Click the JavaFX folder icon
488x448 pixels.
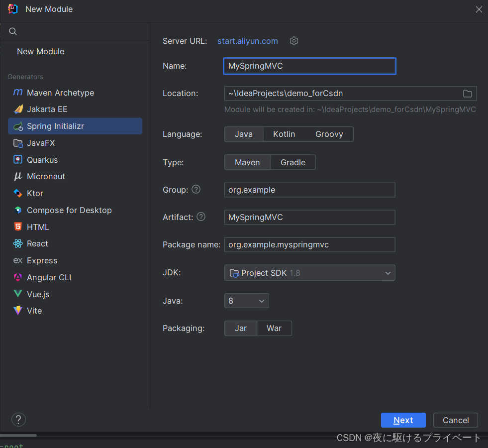click(x=18, y=143)
